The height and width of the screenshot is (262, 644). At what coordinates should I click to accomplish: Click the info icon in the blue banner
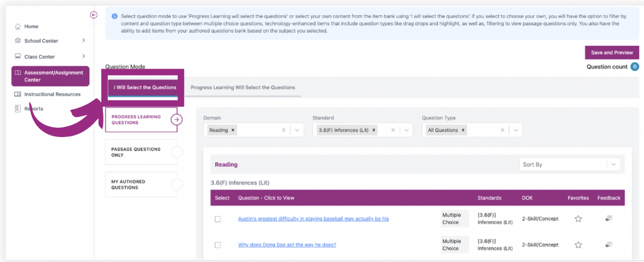[x=114, y=16]
